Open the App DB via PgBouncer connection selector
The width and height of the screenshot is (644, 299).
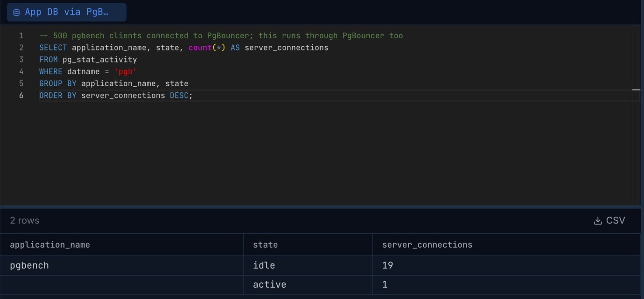point(66,12)
